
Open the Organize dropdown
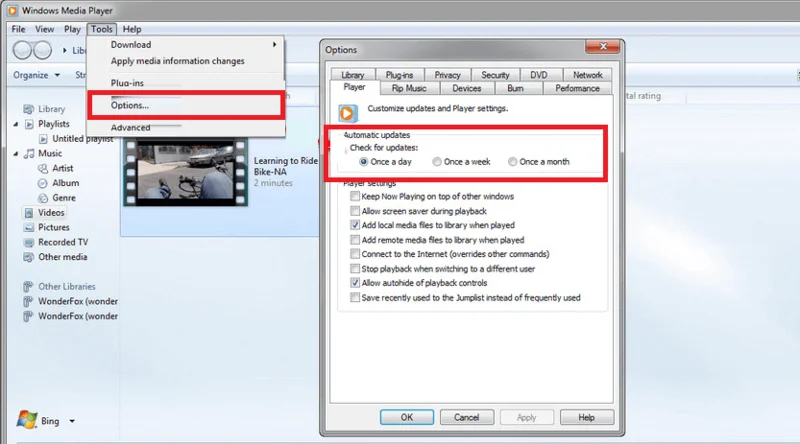(37, 75)
